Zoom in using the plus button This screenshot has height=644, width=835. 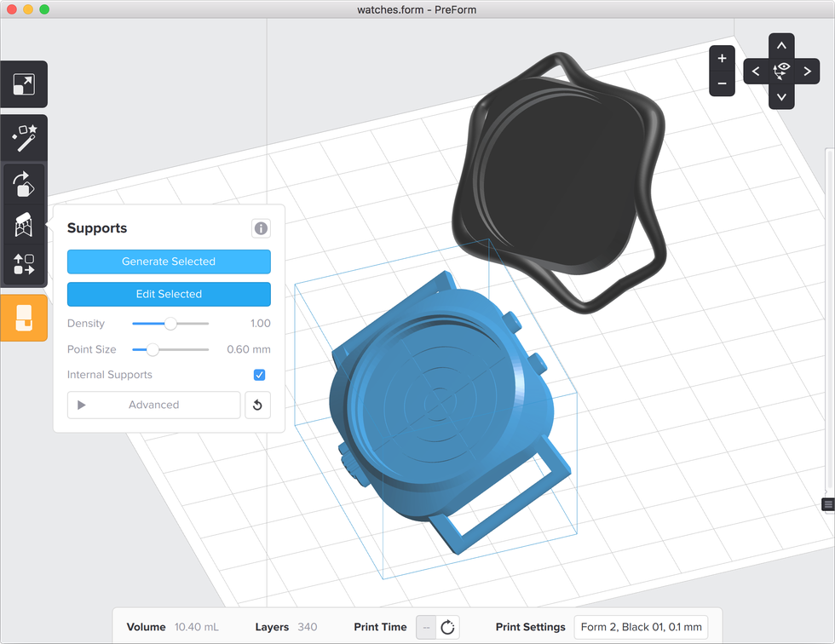tap(722, 59)
